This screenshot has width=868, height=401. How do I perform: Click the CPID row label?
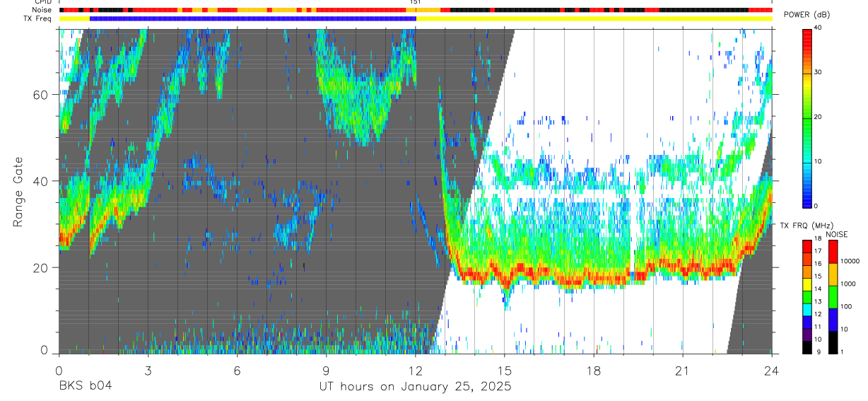click(42, 2)
